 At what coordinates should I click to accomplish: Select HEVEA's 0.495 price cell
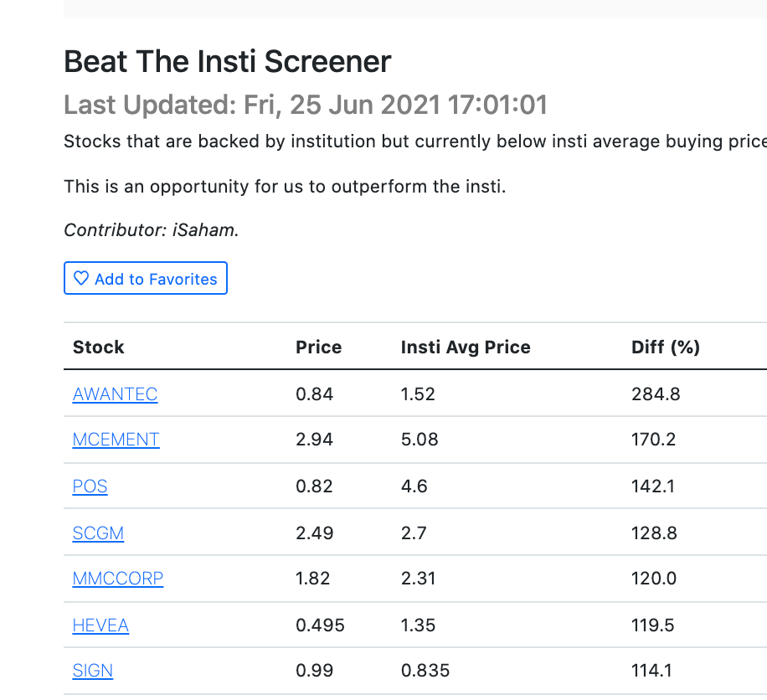pos(320,625)
